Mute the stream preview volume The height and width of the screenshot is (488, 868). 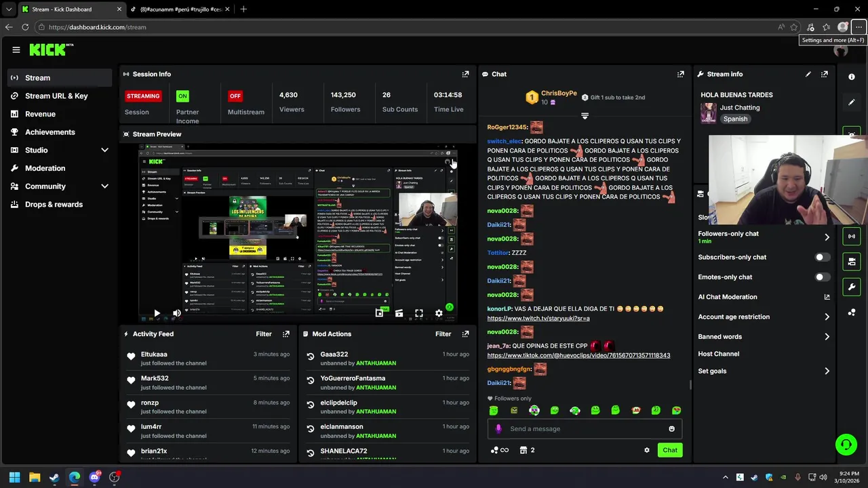click(176, 313)
